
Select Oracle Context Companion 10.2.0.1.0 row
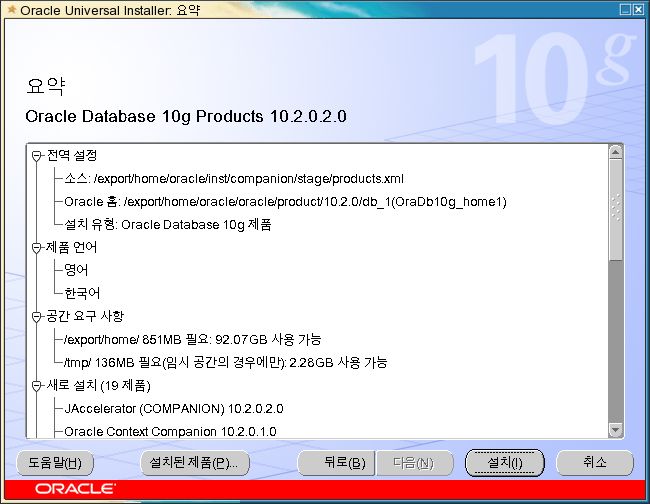(x=170, y=431)
